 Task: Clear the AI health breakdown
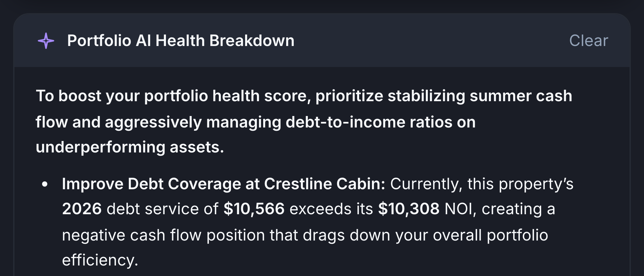point(588,41)
